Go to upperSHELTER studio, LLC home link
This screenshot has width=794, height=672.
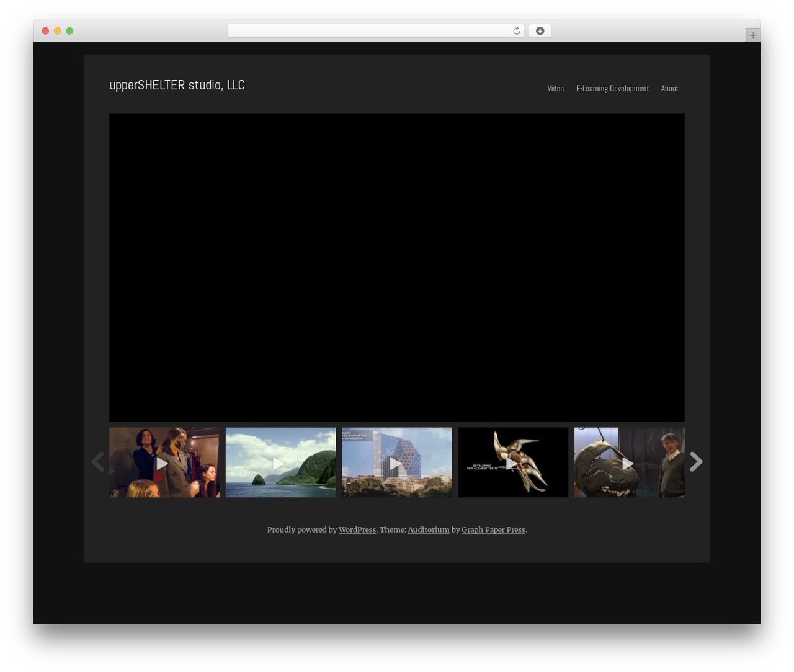coord(177,85)
